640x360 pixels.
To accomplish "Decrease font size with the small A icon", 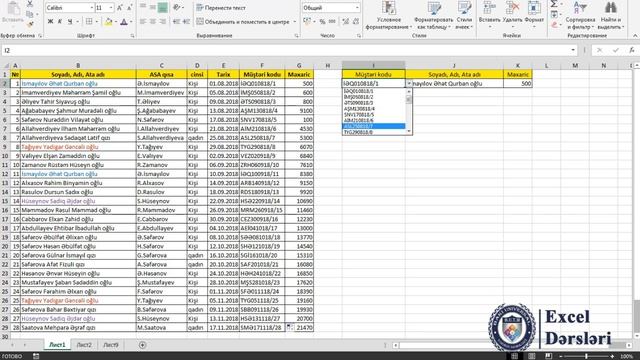I will click(129, 8).
